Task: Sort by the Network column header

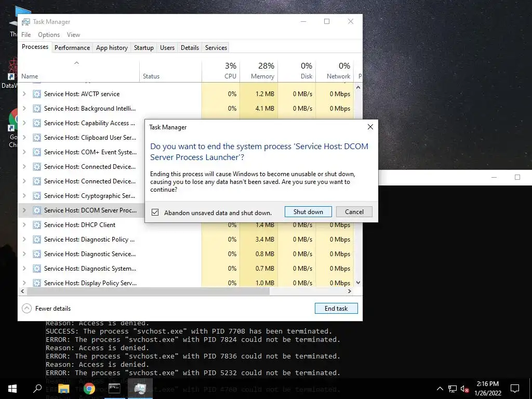Action: point(335,71)
